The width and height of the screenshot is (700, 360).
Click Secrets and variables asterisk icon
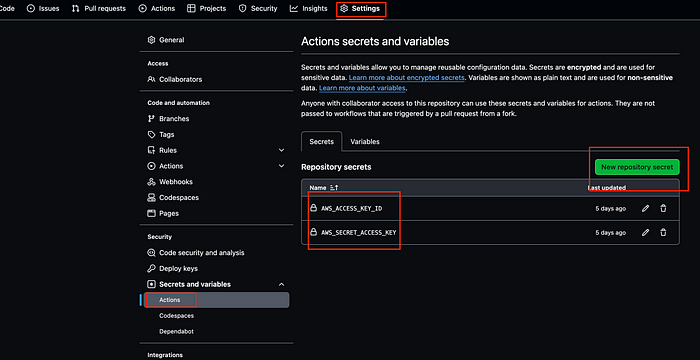click(151, 284)
